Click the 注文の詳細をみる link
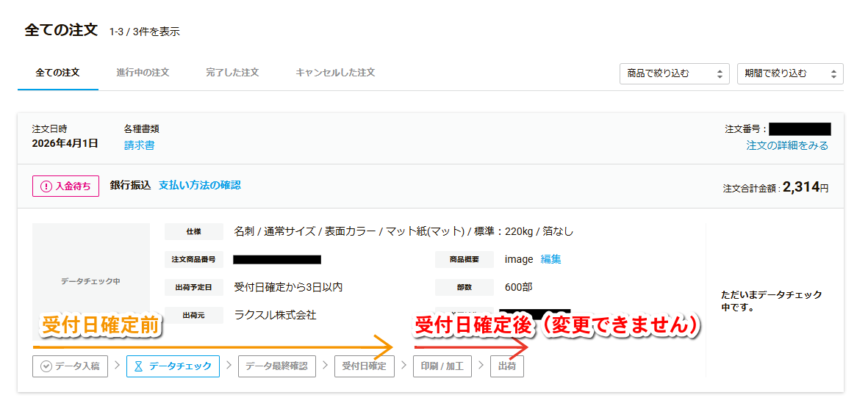Image resolution: width=868 pixels, height=406 pixels. [x=787, y=145]
